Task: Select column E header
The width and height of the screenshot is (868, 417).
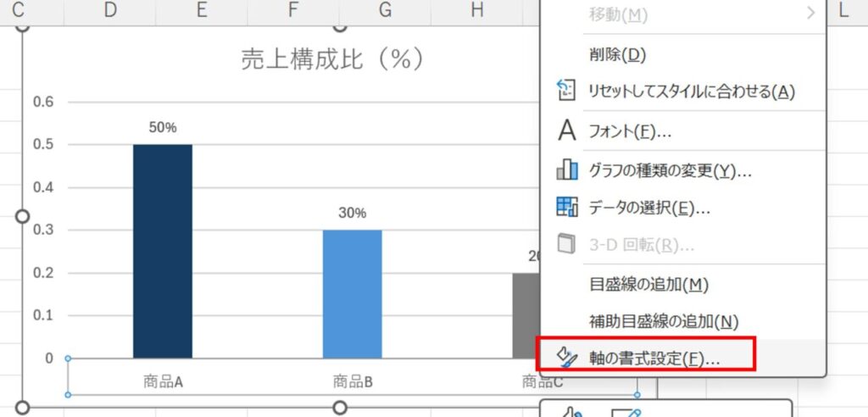Action: [202, 11]
